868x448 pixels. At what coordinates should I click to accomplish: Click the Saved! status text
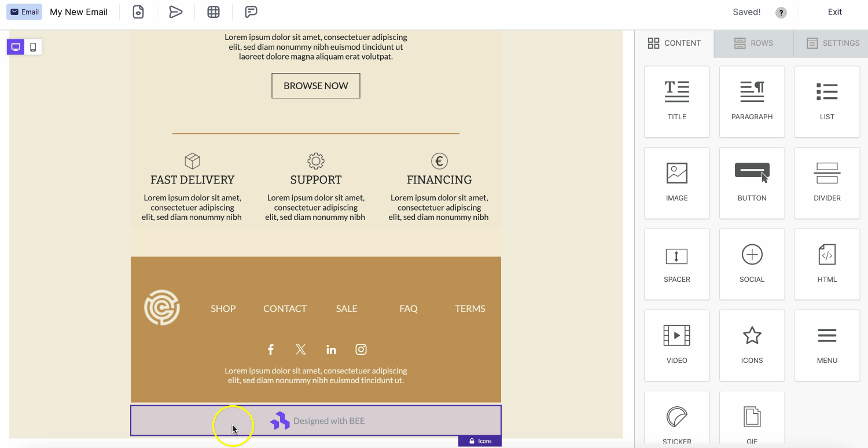coord(746,12)
